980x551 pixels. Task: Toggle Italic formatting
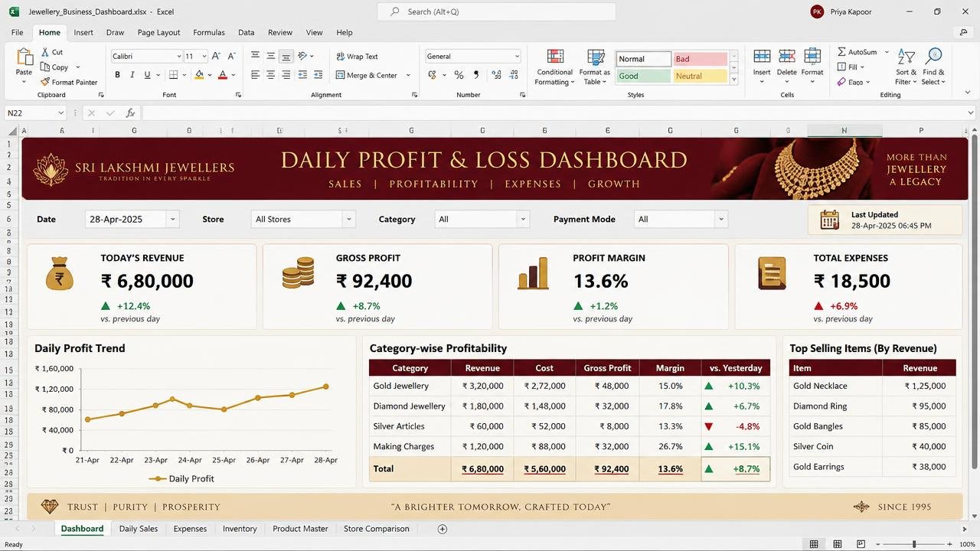[132, 75]
